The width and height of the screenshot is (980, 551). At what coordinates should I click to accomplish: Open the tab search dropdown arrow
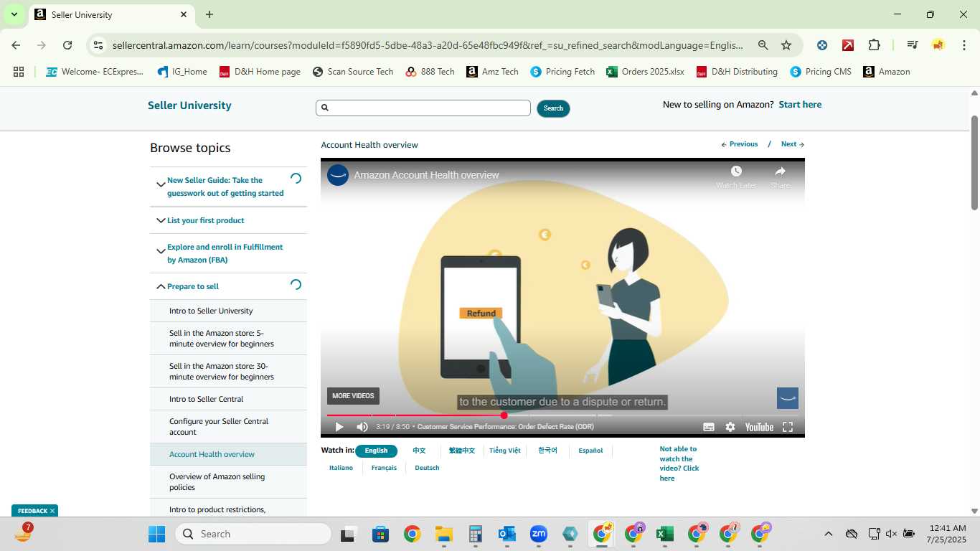tap(14, 14)
